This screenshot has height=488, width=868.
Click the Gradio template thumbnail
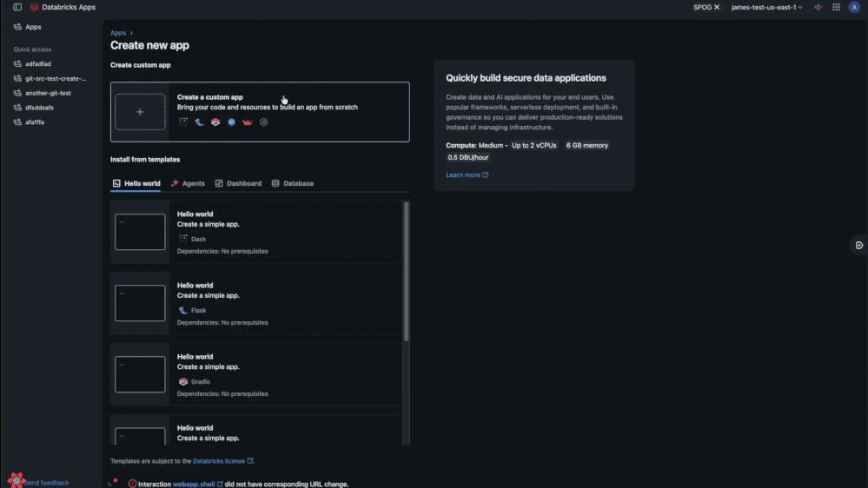click(140, 374)
